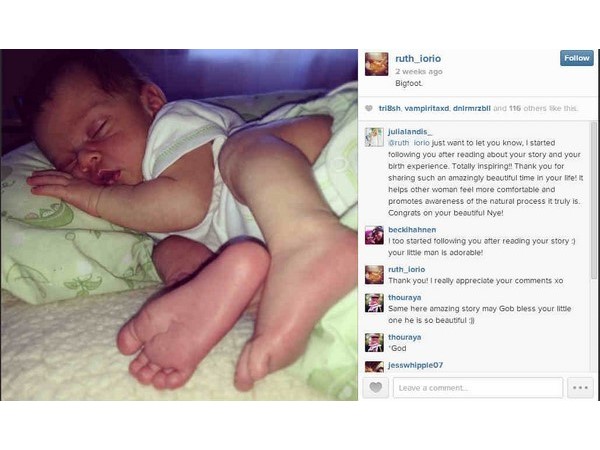The height and width of the screenshot is (450, 600).
Task: Open ruth_iorio username link in header
Action: click(418, 59)
